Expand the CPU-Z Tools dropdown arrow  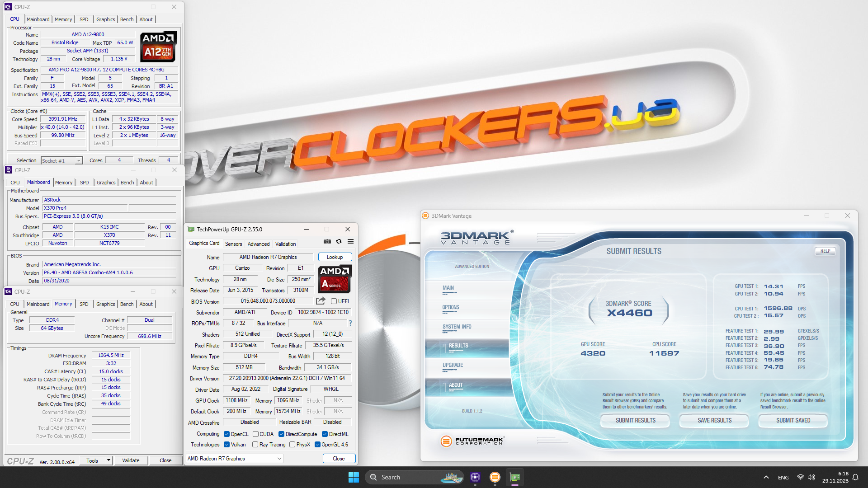[108, 460]
